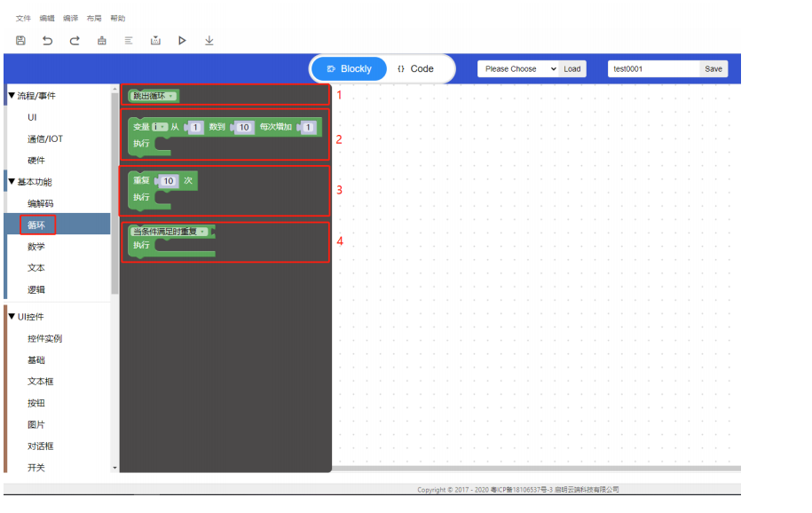Click the repeat count 10 in the 重复 block
The height and width of the screenshot is (513, 812).
(169, 181)
